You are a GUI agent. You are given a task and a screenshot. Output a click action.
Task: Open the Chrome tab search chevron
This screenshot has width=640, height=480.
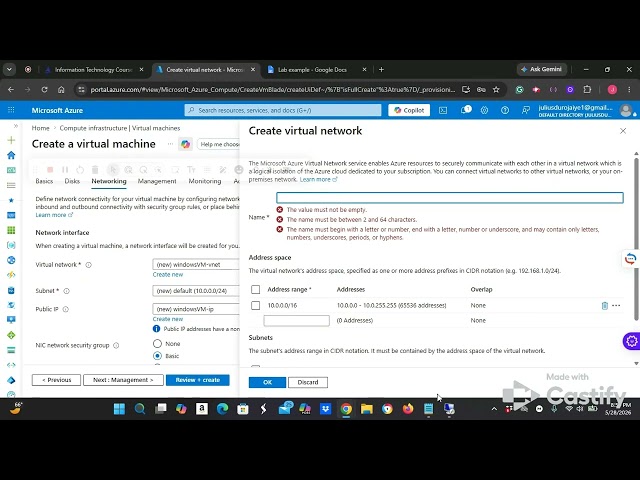coord(9,70)
